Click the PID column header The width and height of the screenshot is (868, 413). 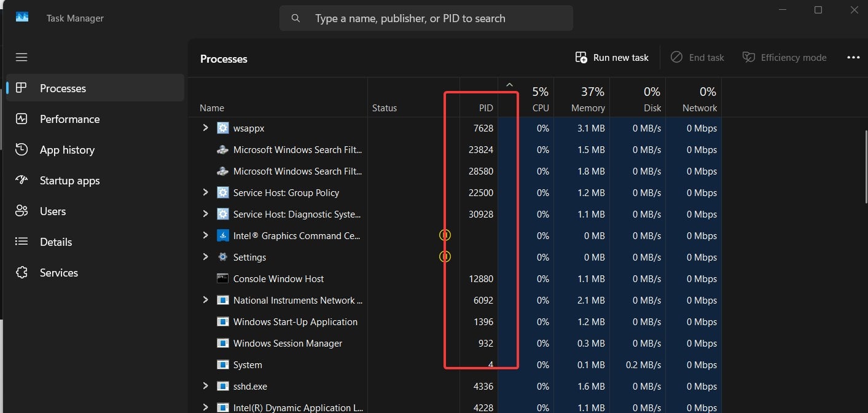(x=485, y=108)
